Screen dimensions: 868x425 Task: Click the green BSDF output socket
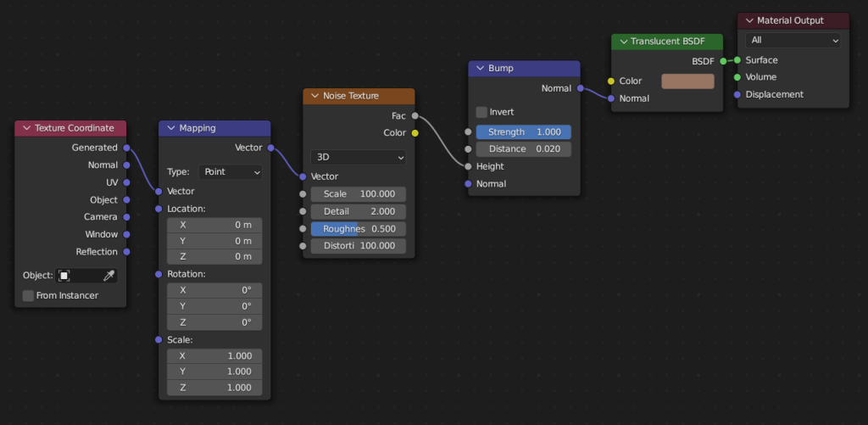tap(723, 61)
